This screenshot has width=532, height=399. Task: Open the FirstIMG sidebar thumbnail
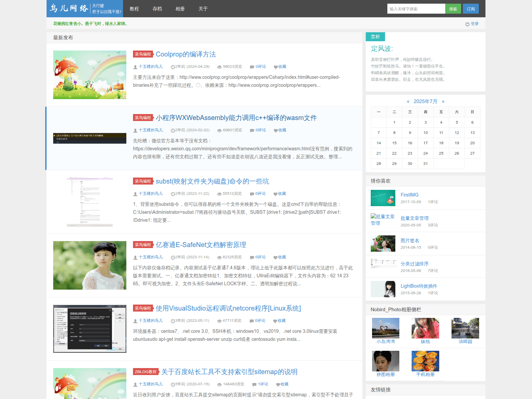pyautogui.click(x=383, y=198)
